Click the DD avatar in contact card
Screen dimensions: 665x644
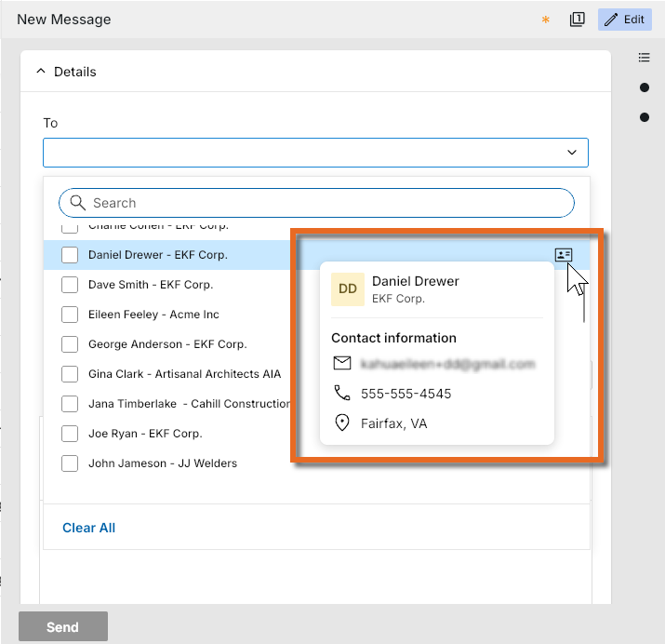click(347, 289)
